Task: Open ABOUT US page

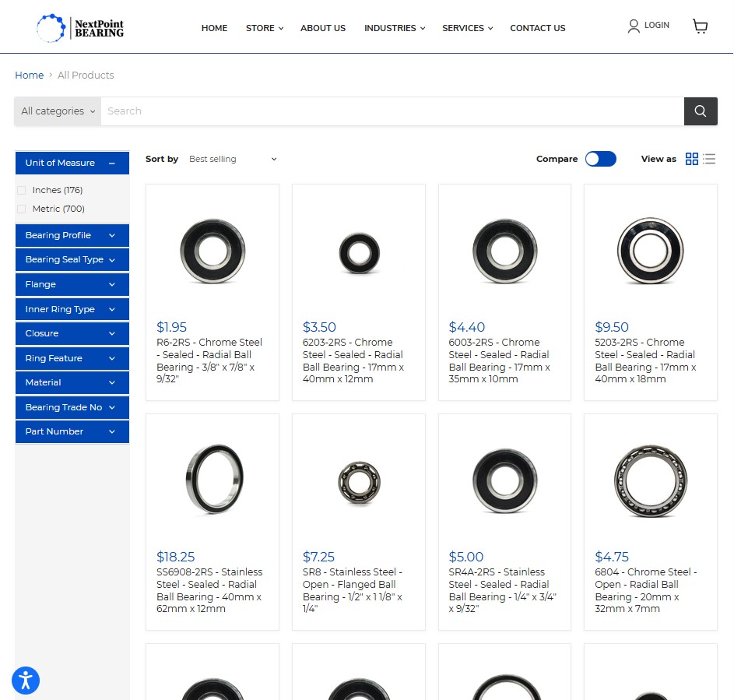Action: [323, 28]
